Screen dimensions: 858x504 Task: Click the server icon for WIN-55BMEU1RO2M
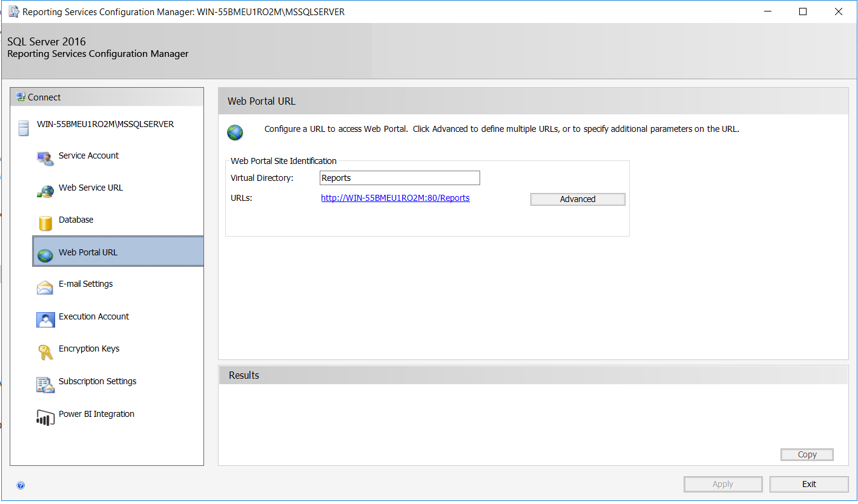[x=22, y=128]
